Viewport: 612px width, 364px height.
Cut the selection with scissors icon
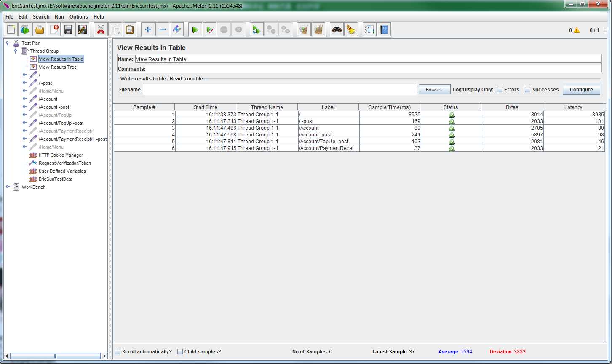coord(101,29)
